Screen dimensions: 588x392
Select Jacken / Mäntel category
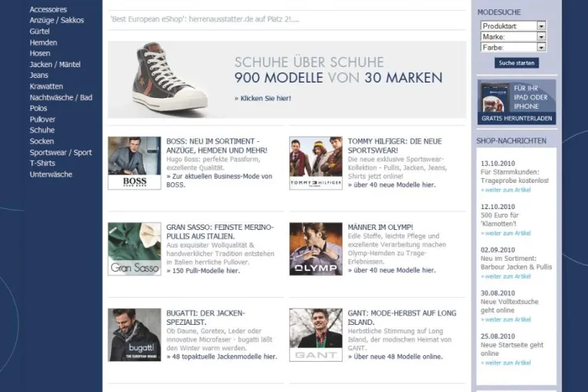click(x=55, y=64)
